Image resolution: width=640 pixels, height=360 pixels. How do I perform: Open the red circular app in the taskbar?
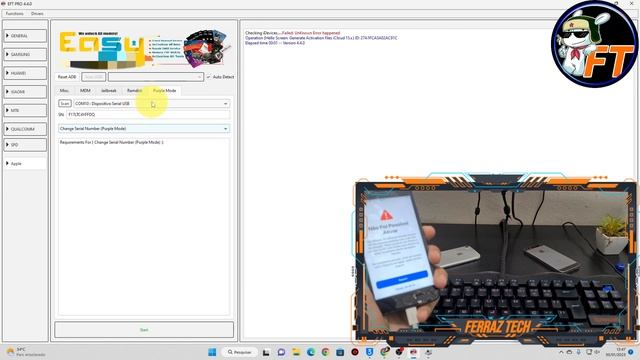[355, 352]
